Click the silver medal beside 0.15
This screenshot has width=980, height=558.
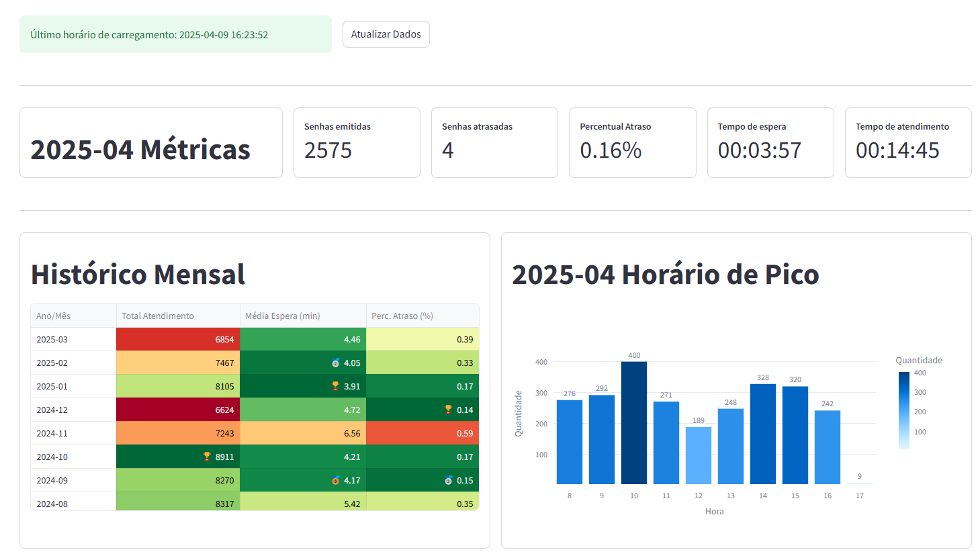click(448, 480)
